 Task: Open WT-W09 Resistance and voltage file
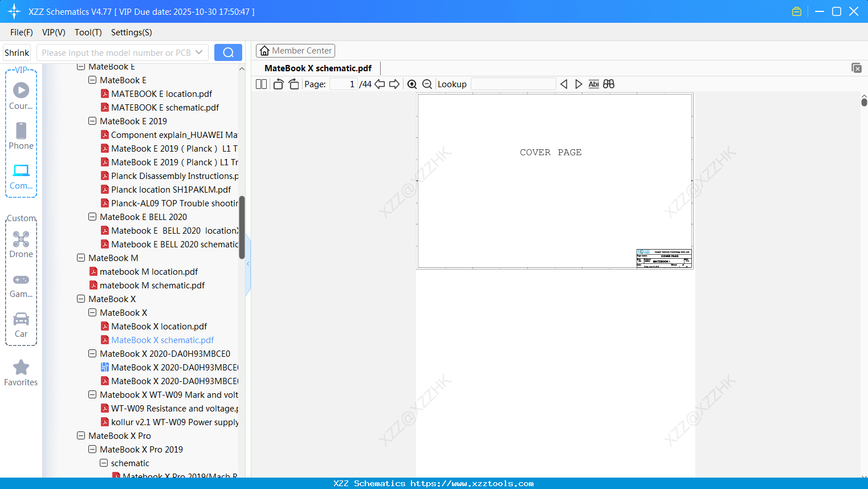point(175,408)
